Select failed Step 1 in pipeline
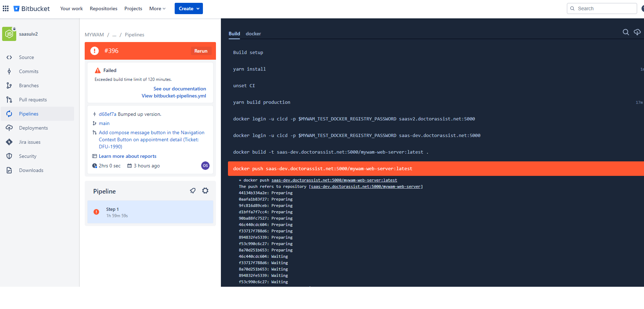Viewport: 644px width, 309px height. [150, 212]
